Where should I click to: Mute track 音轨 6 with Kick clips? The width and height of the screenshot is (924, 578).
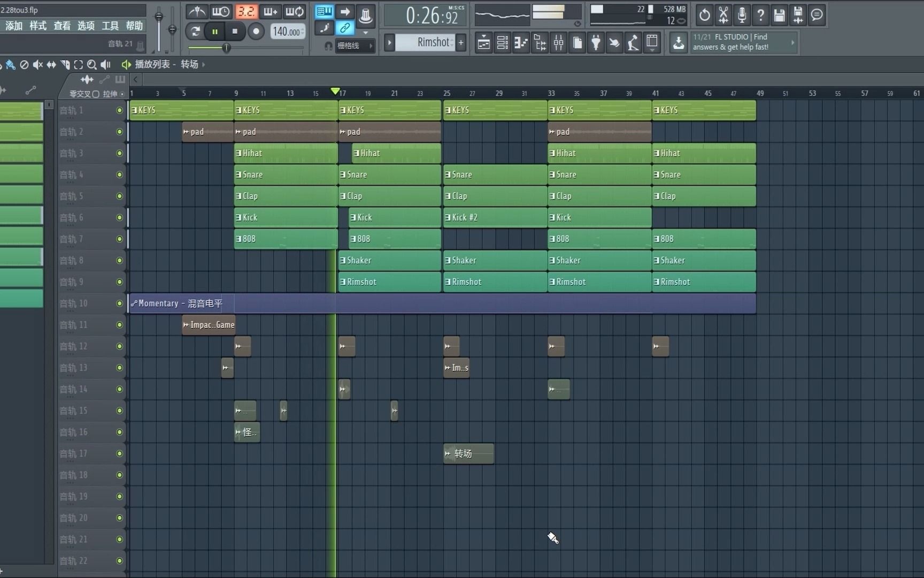[x=119, y=217]
